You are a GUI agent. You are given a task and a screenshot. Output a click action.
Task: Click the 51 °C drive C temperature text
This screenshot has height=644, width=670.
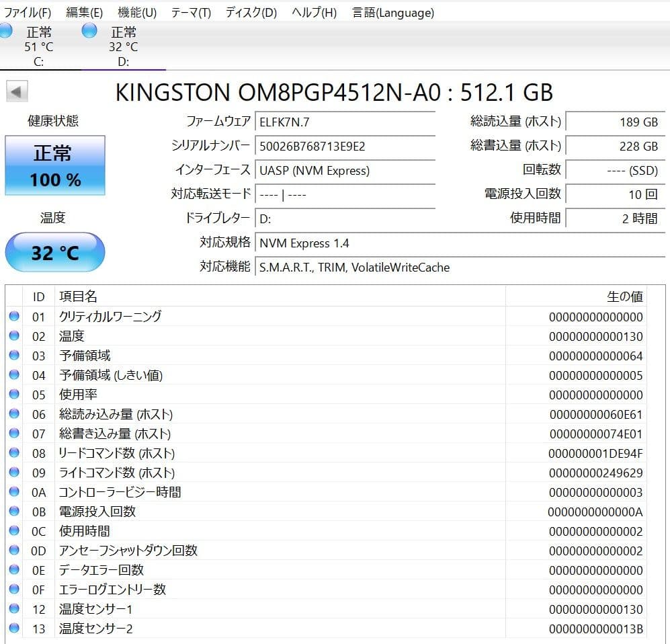click(39, 46)
